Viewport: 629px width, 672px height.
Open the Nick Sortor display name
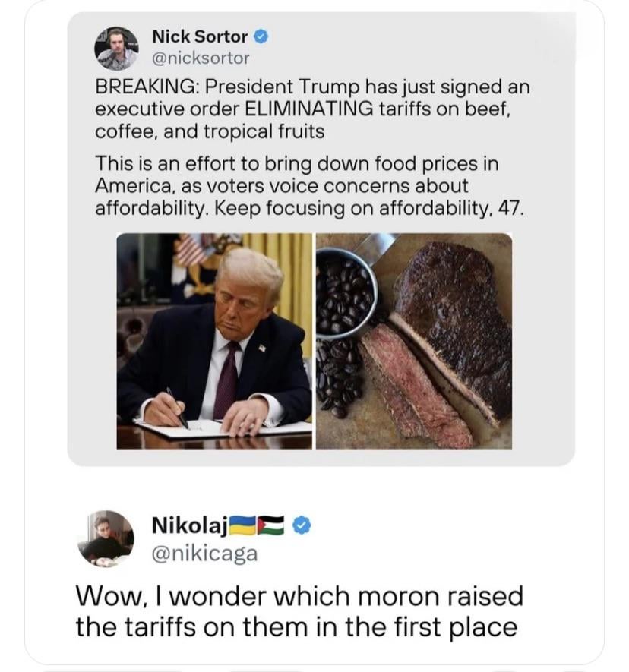[x=200, y=36]
